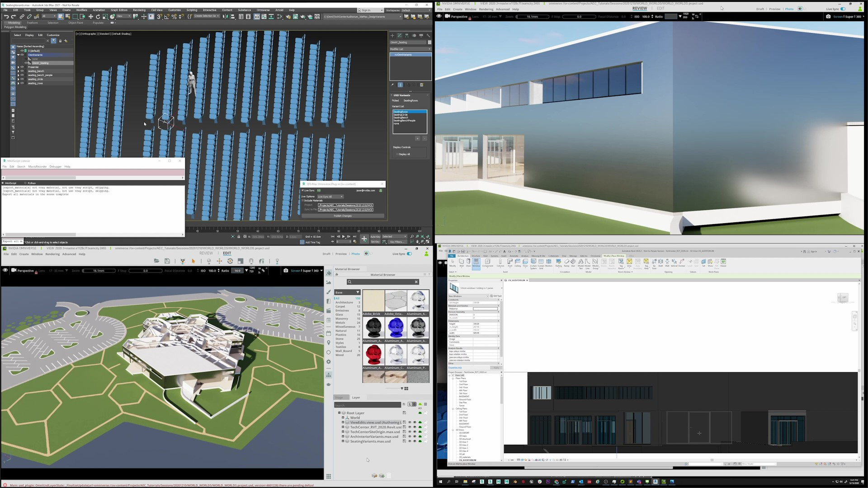Tick the Display All checkbox
Screen dimensions: 868x488
point(397,154)
